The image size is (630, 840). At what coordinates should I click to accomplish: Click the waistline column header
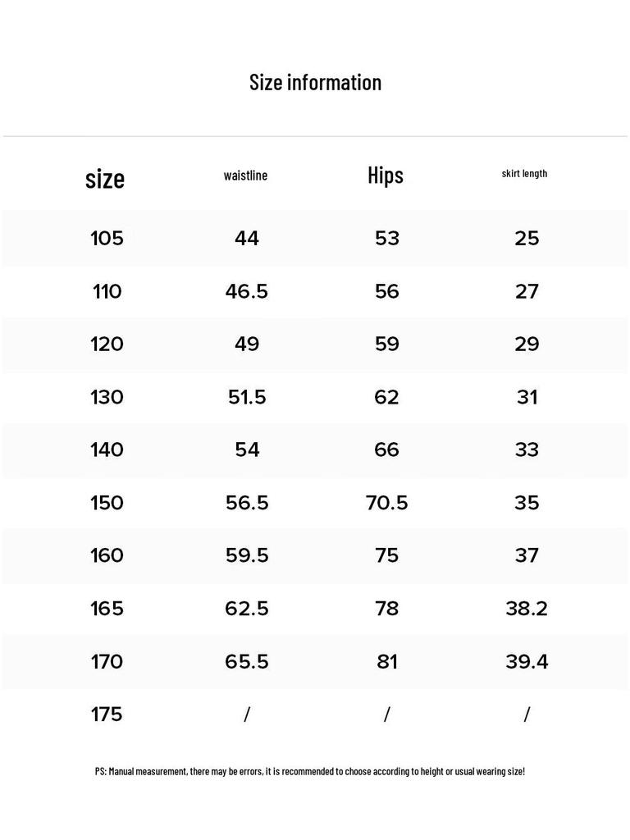point(245,176)
